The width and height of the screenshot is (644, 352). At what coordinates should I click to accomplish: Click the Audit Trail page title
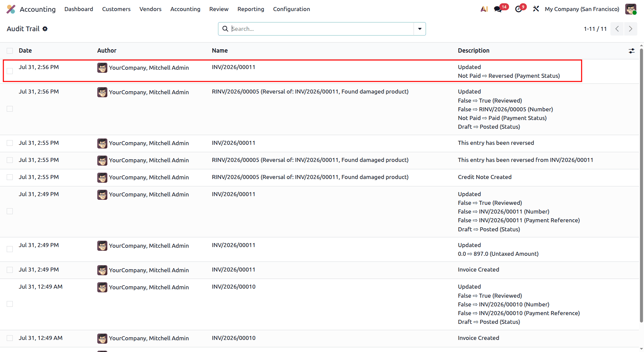coord(23,29)
